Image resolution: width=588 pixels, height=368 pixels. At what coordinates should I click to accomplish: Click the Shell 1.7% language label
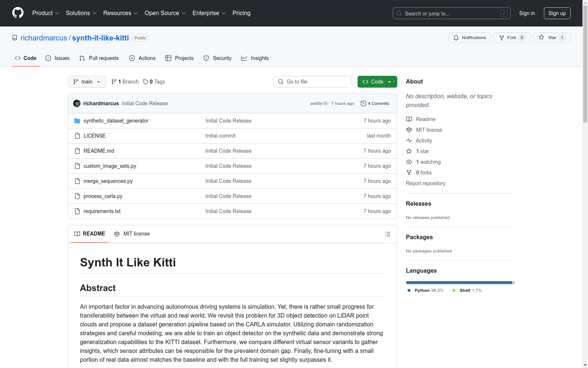tap(467, 290)
